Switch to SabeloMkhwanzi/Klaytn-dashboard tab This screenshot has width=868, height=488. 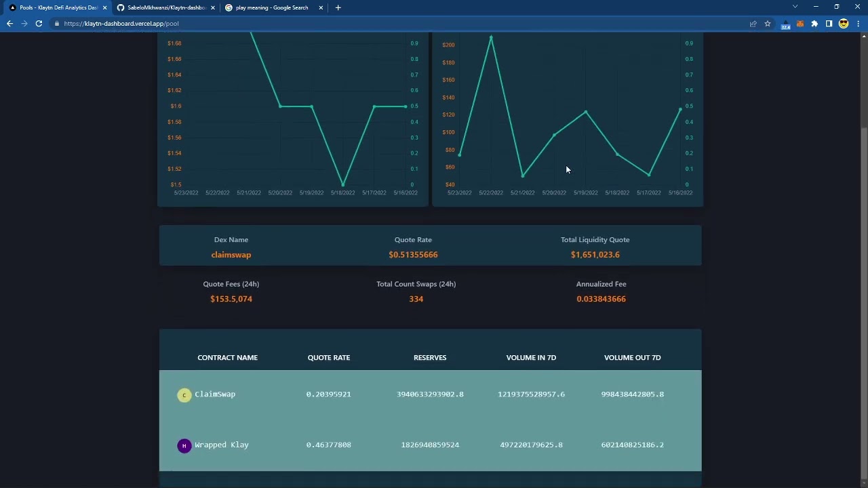[x=166, y=7]
